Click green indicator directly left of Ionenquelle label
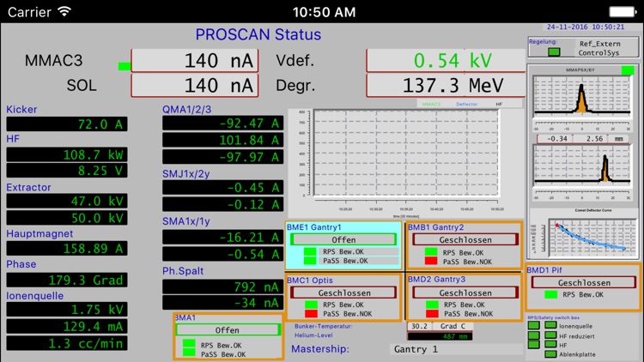The height and width of the screenshot is (362, 644). [550, 325]
